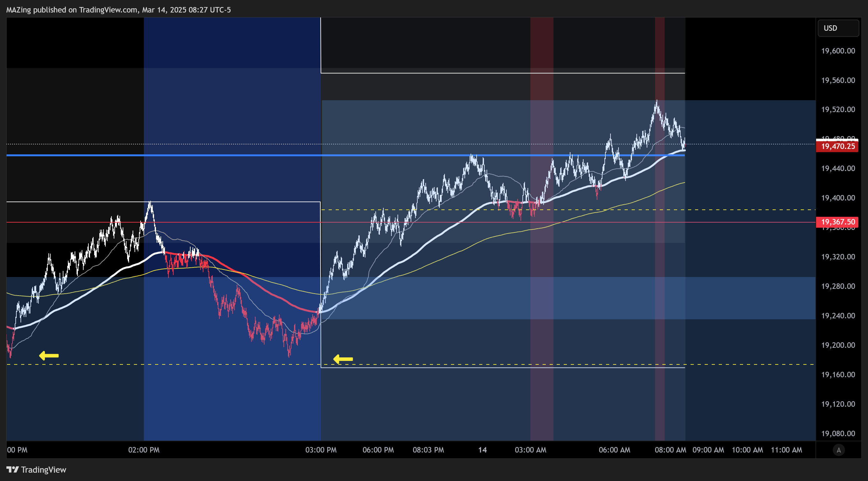
Task: Click the 02:00 PM time axis label
Action: pyautogui.click(x=144, y=450)
